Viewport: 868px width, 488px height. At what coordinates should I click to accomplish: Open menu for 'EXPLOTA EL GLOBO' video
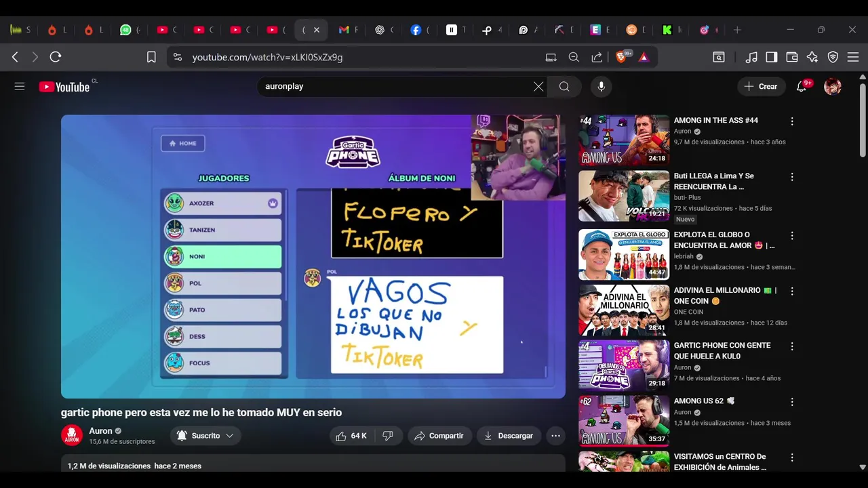[x=791, y=235]
